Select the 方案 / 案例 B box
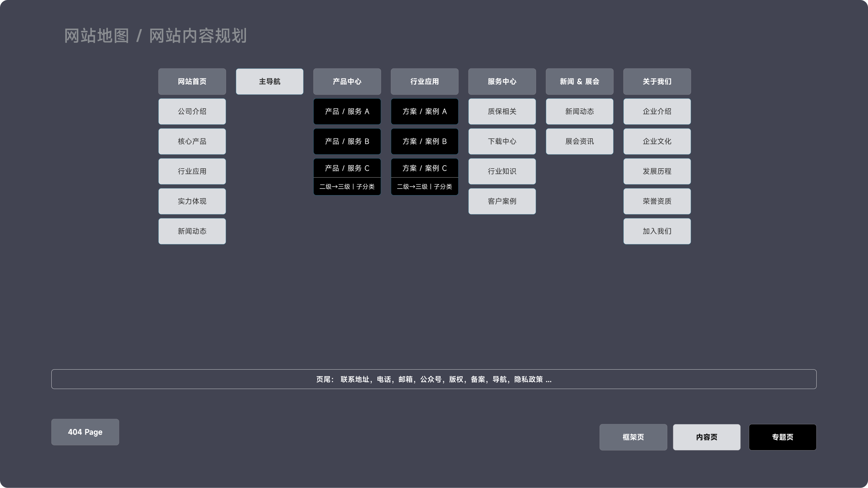 pyautogui.click(x=424, y=141)
